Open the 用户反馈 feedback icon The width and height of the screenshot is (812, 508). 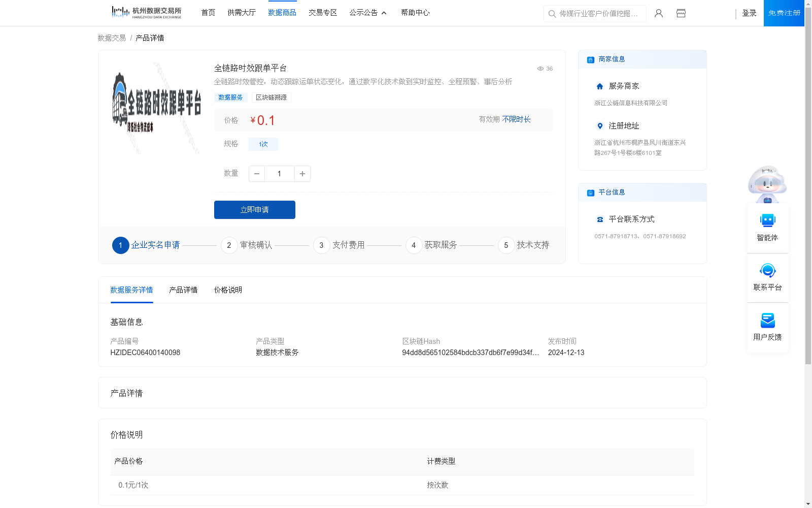point(768,320)
